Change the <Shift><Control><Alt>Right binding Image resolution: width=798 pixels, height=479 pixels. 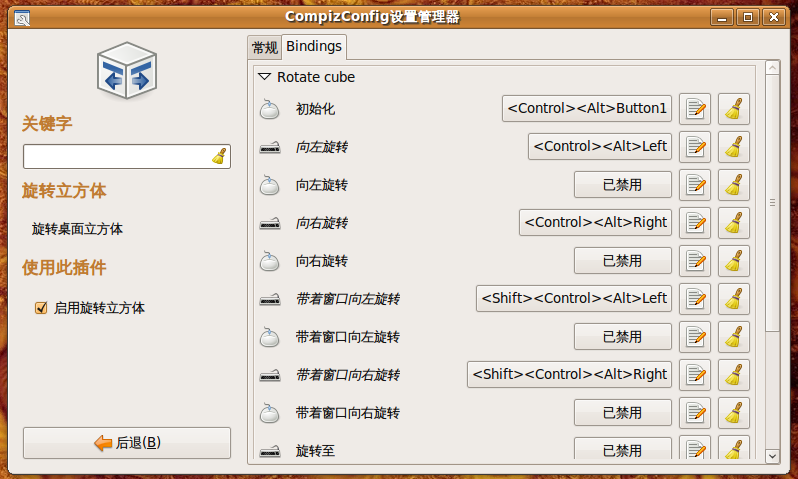point(569,375)
